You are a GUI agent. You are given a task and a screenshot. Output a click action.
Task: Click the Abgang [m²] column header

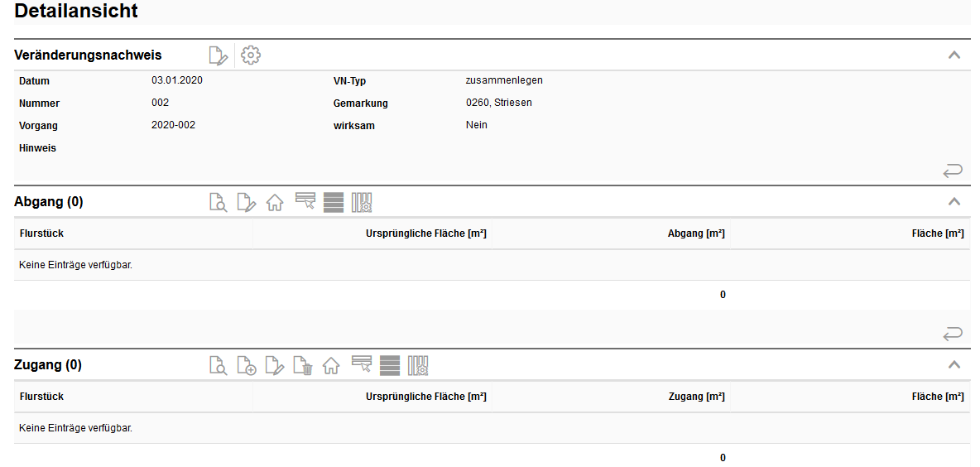coord(696,233)
